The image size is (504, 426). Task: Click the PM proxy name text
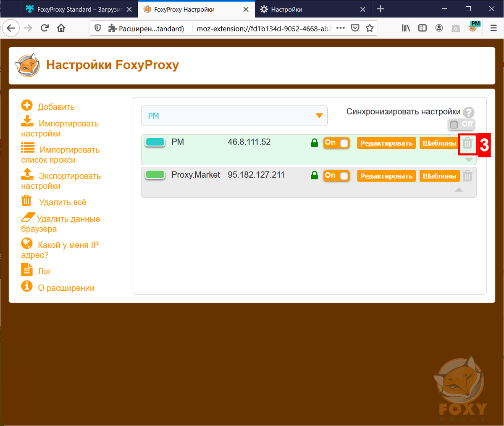(x=178, y=142)
